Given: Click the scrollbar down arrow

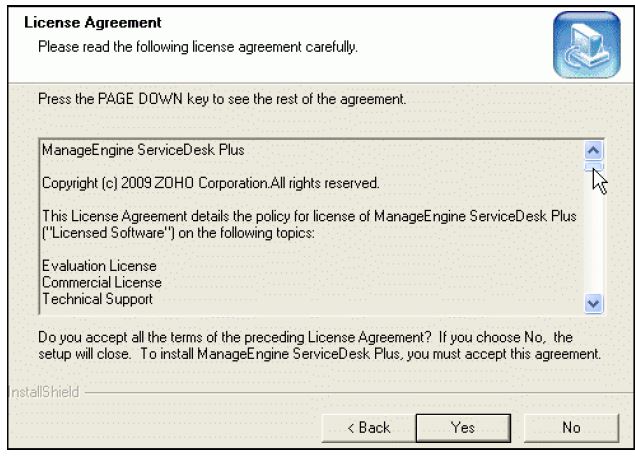Looking at the screenshot, I should pos(594,303).
